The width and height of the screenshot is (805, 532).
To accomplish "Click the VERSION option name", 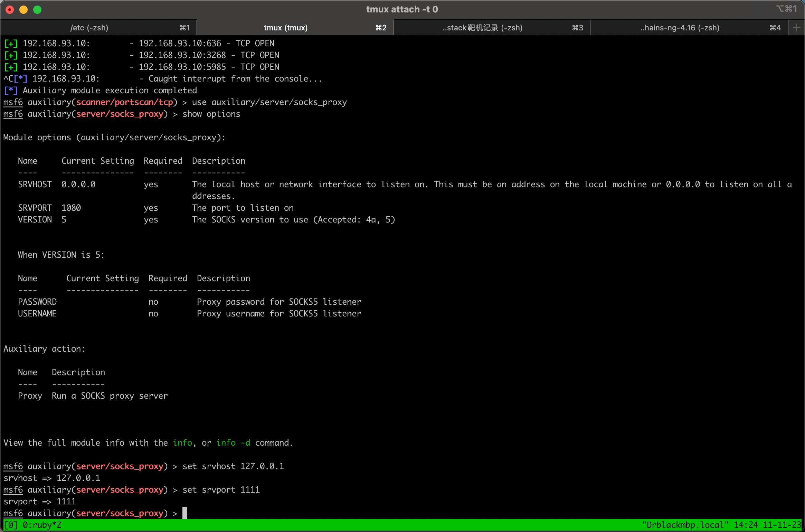I will [35, 220].
